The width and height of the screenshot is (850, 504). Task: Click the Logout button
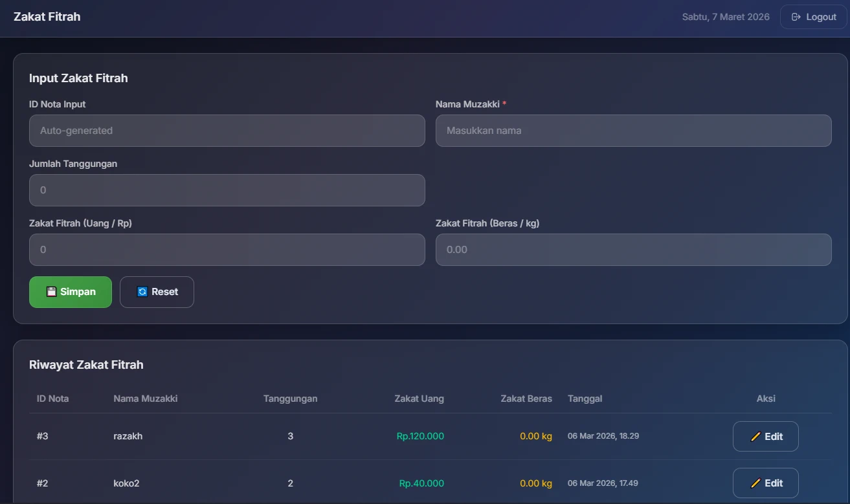[x=812, y=16]
